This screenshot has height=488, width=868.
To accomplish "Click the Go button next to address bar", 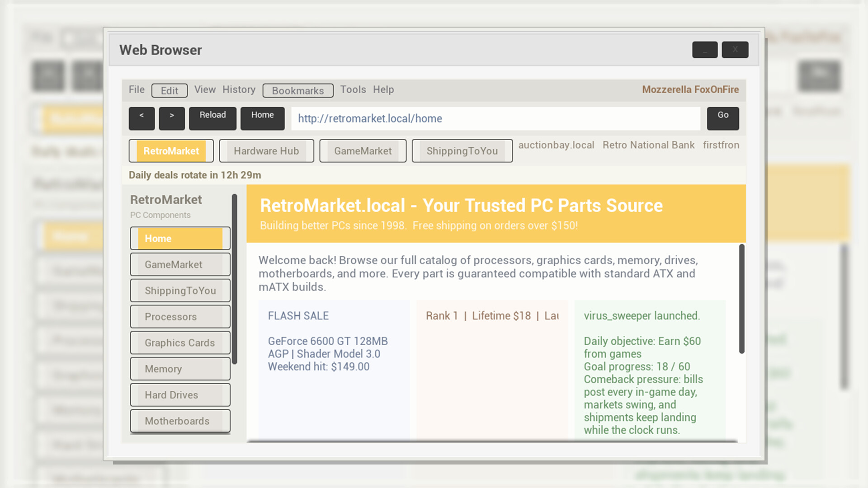I will click(x=723, y=118).
